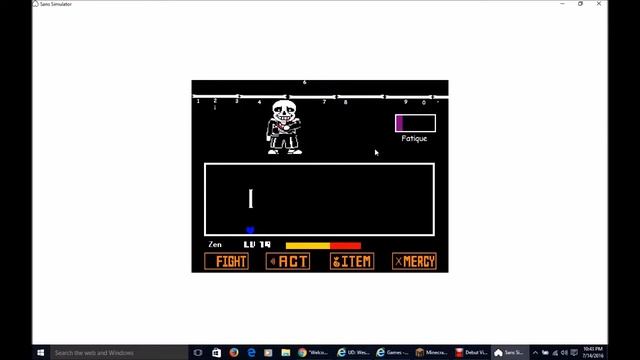Switch to the Minecraft taskbar window

431,353
